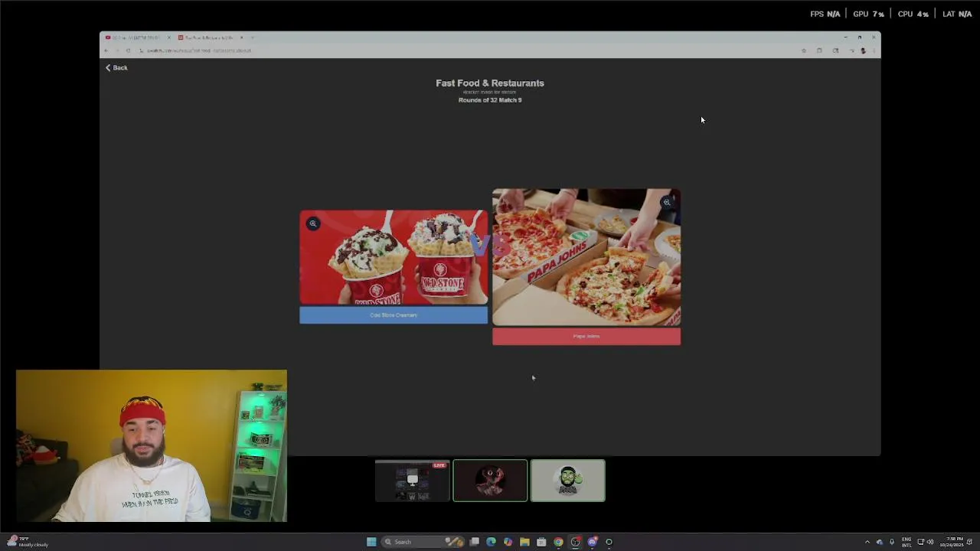Zoom the Cold Stone image with magnifier icon
The width and height of the screenshot is (980, 551).
click(313, 223)
